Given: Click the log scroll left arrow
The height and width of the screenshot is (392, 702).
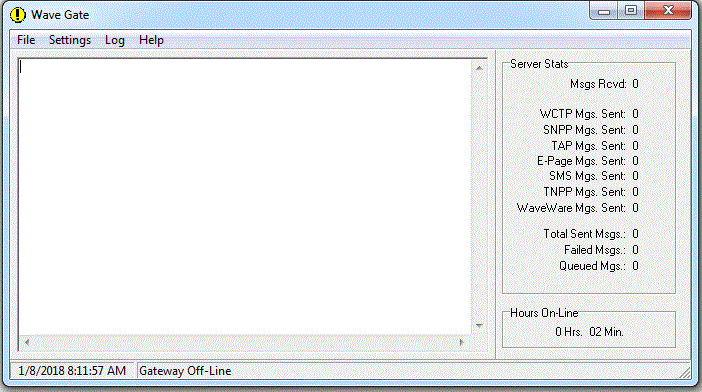Looking at the screenshot, I should [27, 342].
